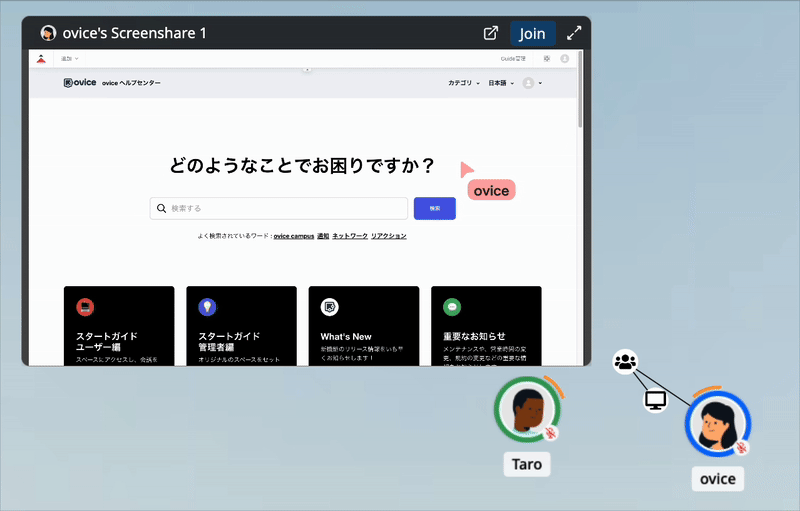Open the What's New card

pyautogui.click(x=364, y=326)
